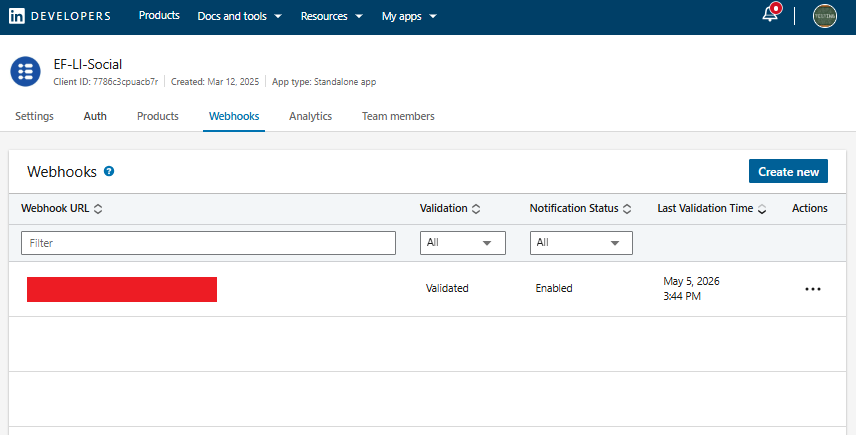Viewport: 856px width, 435px height.
Task: Expand the My apps dropdown
Action: pyautogui.click(x=409, y=16)
